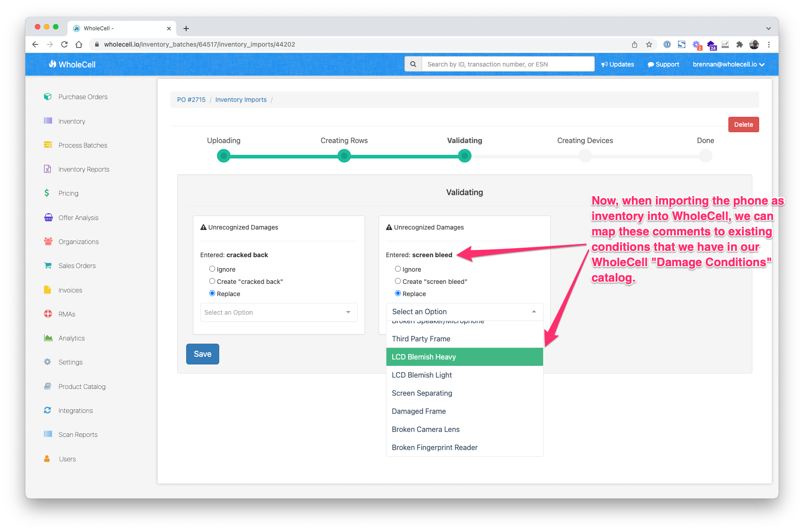Click the Pricing dollar icon
This screenshot has width=804, height=532.
[x=47, y=193]
